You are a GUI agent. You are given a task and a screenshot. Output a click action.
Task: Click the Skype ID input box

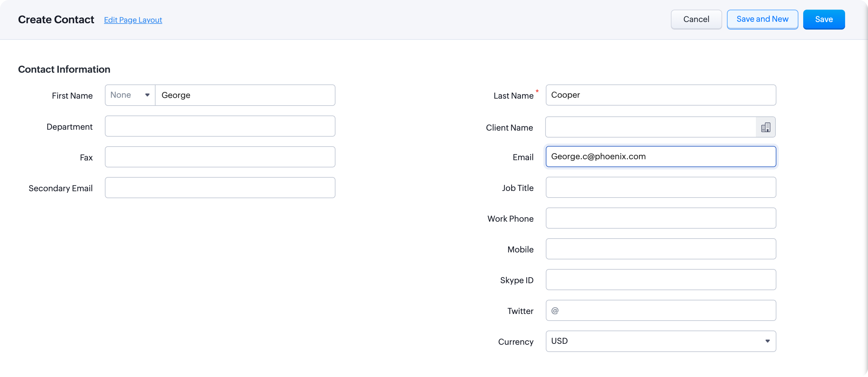[660, 280]
